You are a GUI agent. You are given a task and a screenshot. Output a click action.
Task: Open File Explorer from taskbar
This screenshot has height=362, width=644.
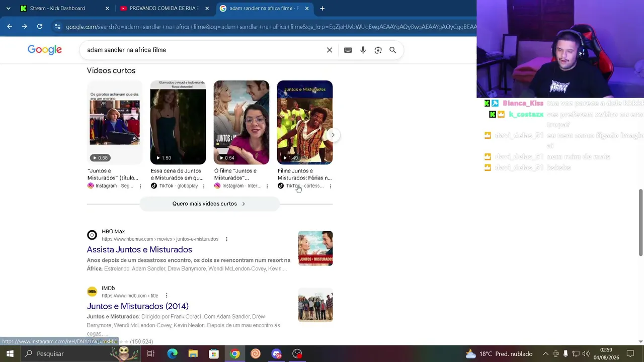click(193, 354)
